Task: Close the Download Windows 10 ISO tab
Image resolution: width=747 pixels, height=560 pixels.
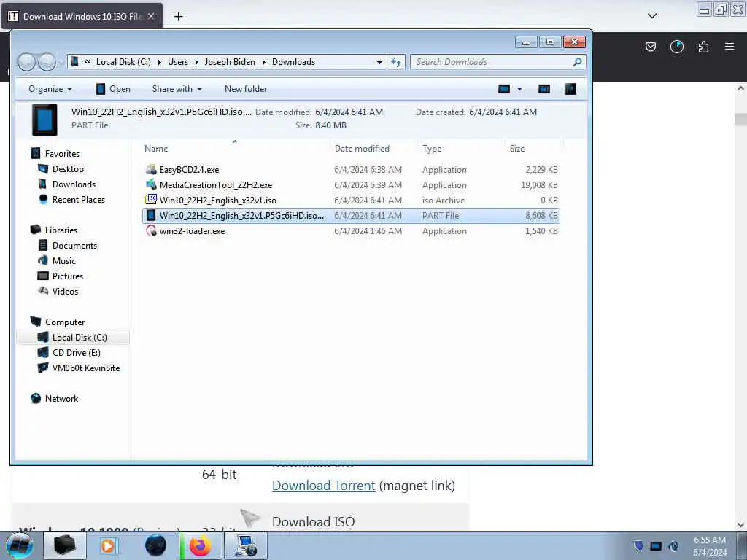Action: tap(151, 16)
